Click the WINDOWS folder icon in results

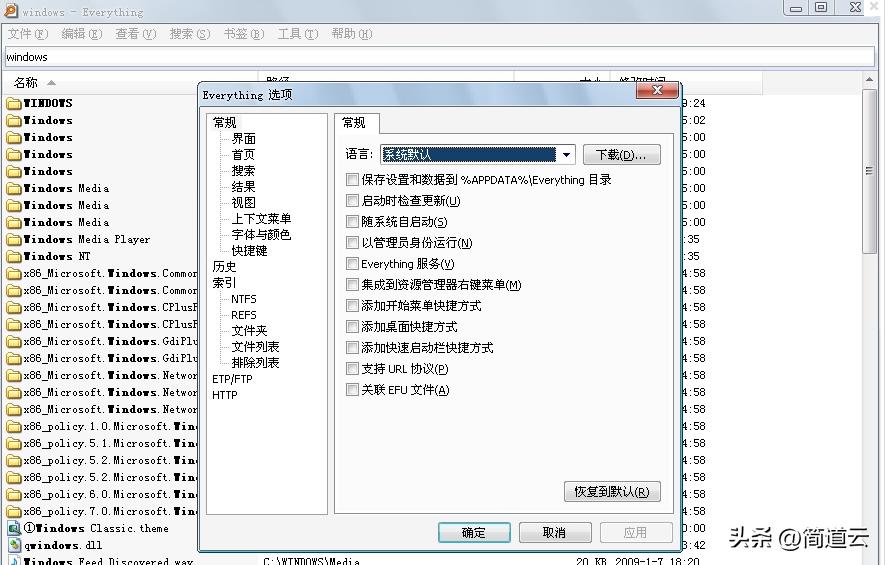[x=14, y=103]
